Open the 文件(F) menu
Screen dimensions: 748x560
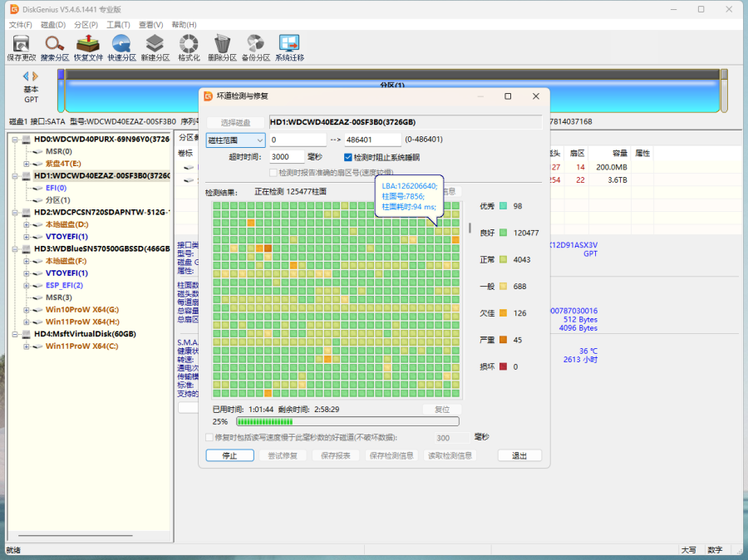coord(21,25)
